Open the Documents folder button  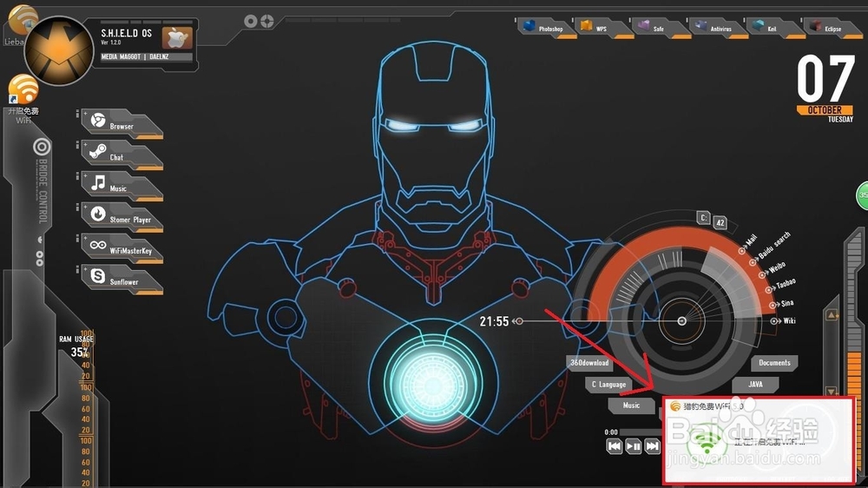click(x=774, y=363)
